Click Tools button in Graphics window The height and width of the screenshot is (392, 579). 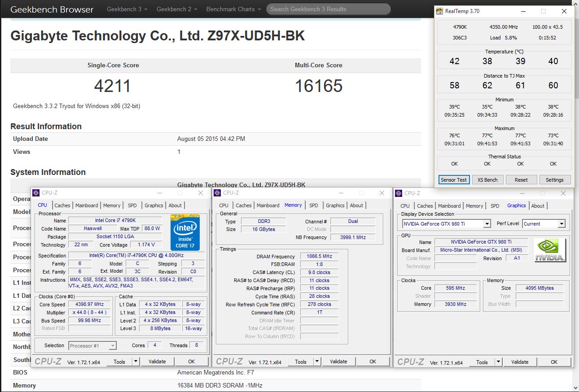click(482, 362)
